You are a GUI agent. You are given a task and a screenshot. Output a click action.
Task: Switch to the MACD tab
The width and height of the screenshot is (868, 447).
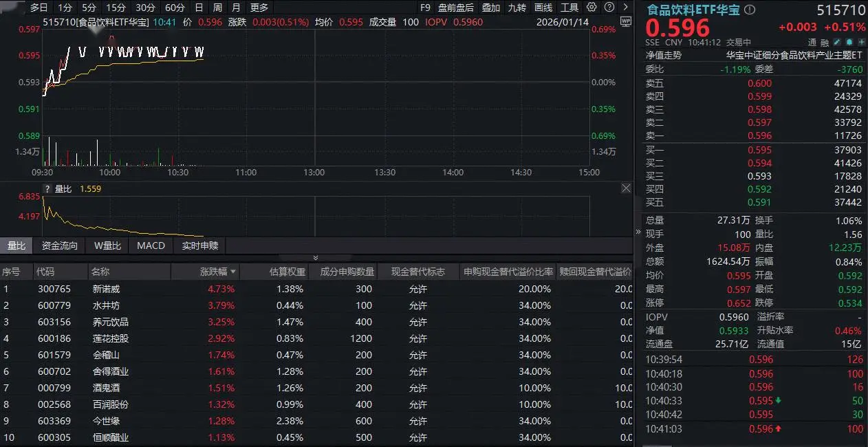pyautogui.click(x=150, y=246)
